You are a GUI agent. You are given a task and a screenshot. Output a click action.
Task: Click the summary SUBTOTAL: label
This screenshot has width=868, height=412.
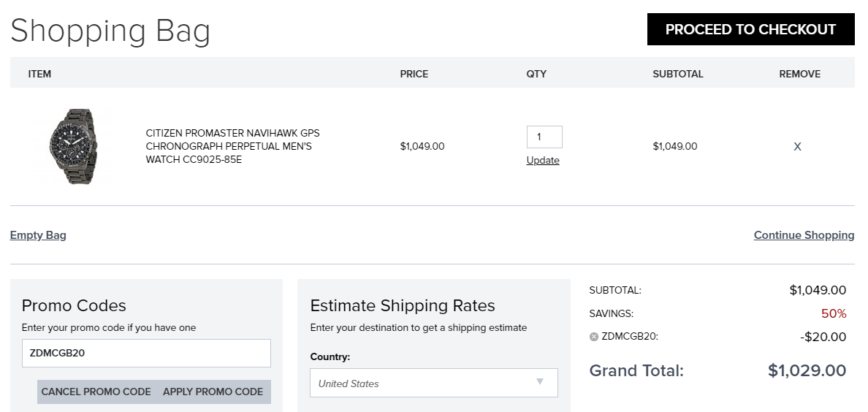(x=615, y=290)
